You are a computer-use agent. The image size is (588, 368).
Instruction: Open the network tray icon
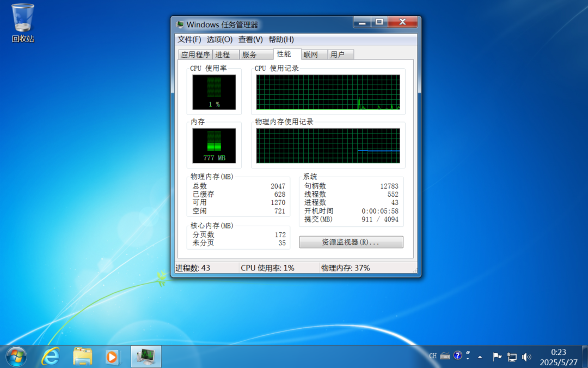pyautogui.click(x=512, y=357)
